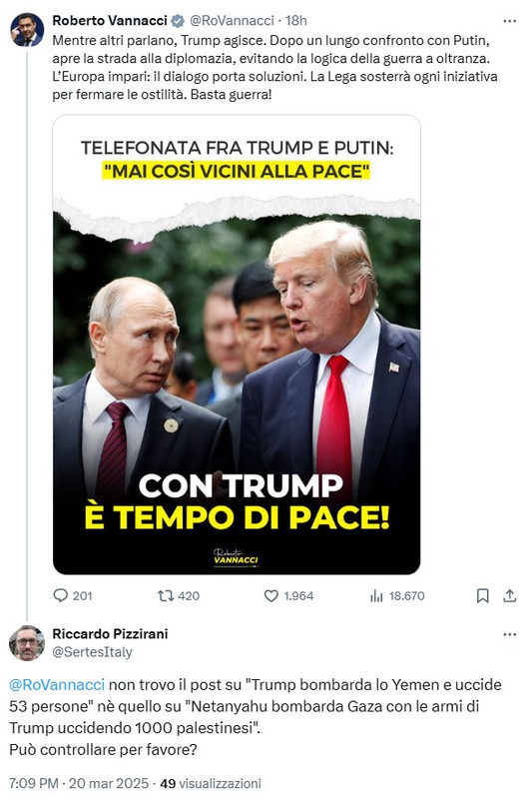Image resolution: width=532 pixels, height=799 pixels.
Task: Open the Roberto Vannacci display name link
Action: 110,20
